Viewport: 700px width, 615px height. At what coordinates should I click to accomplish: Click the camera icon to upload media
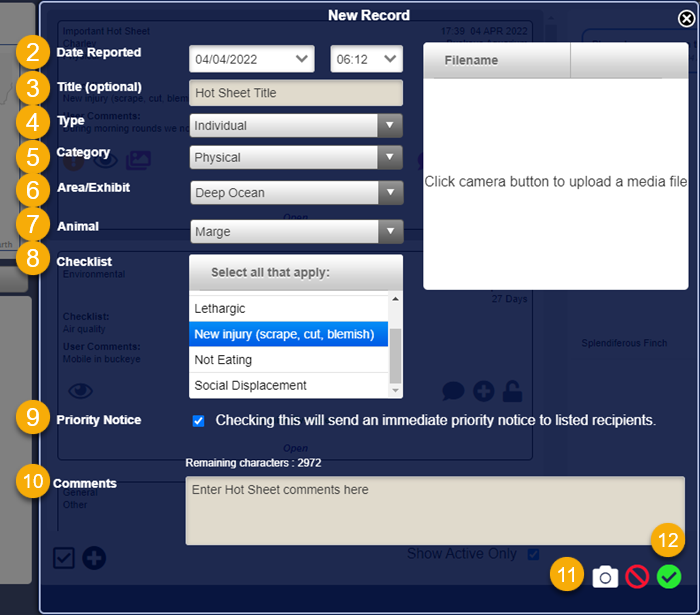605,577
